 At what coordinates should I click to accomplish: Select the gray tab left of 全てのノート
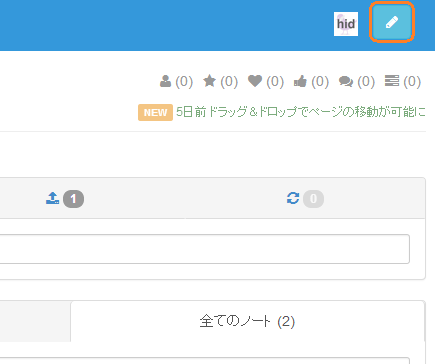pyautogui.click(x=35, y=321)
